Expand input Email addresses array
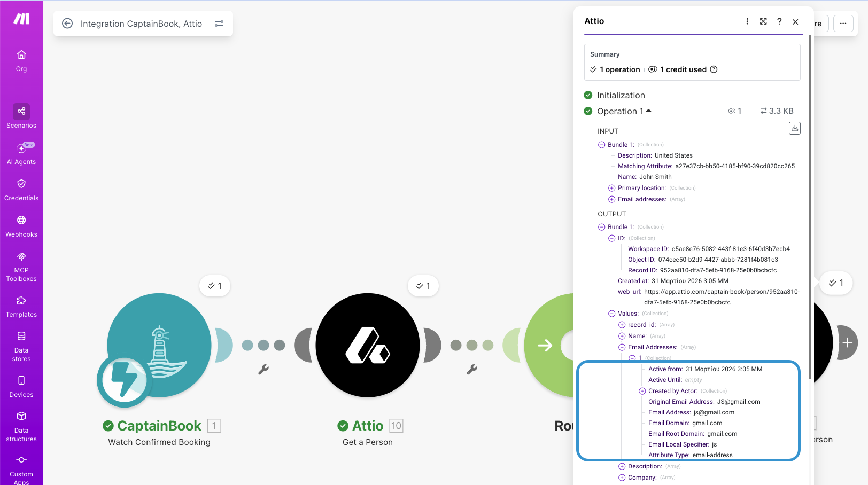 [x=611, y=199]
